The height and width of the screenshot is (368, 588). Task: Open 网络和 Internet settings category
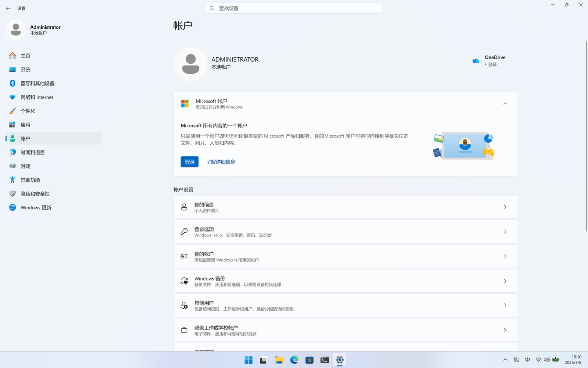pyautogui.click(x=53, y=97)
